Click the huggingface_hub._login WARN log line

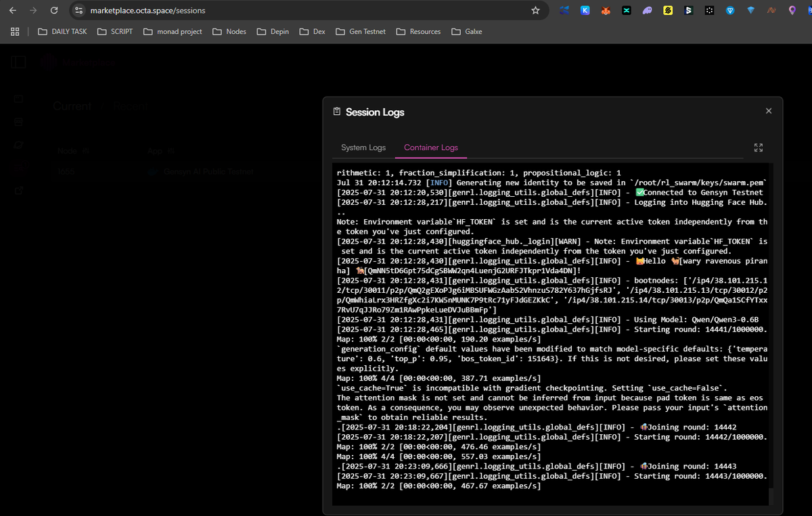coord(551,246)
